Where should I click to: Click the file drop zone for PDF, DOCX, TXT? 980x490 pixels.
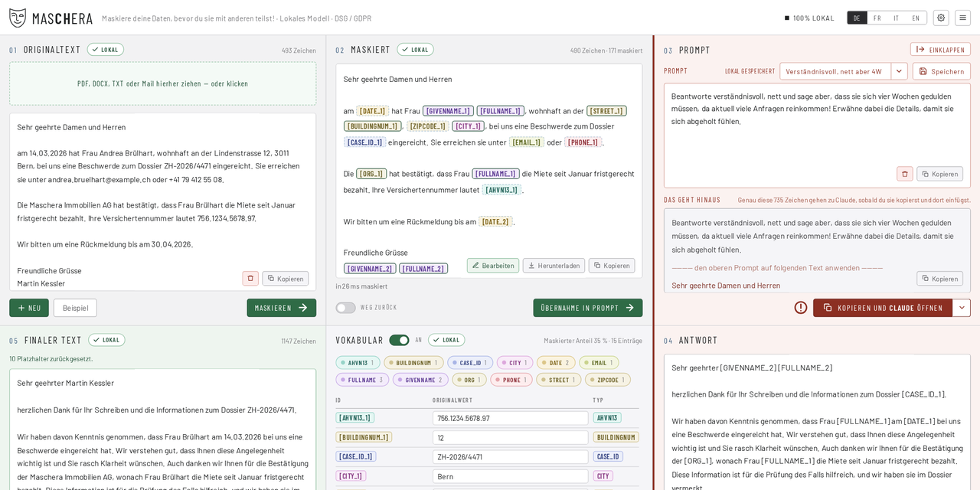click(x=162, y=83)
